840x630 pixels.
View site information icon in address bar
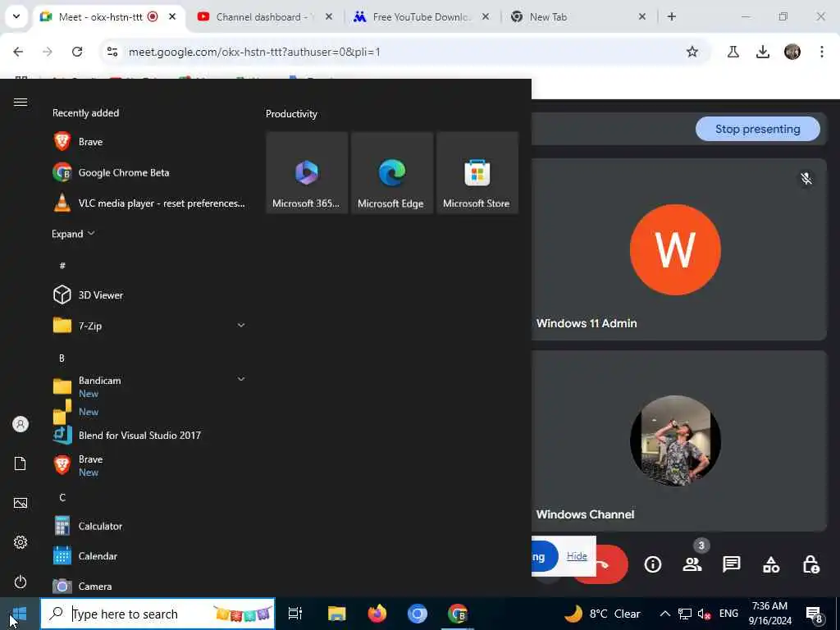[x=112, y=52]
